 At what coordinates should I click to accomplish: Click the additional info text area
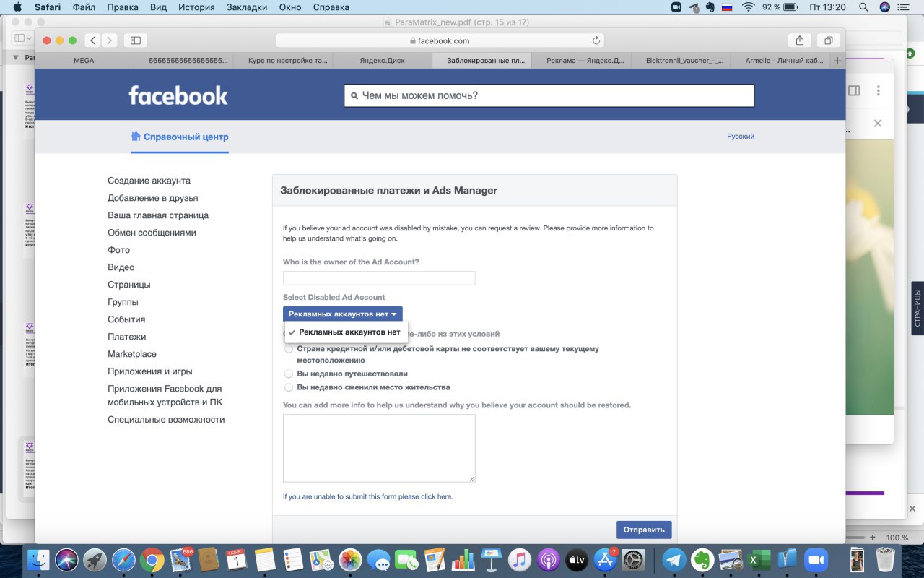pyautogui.click(x=379, y=448)
